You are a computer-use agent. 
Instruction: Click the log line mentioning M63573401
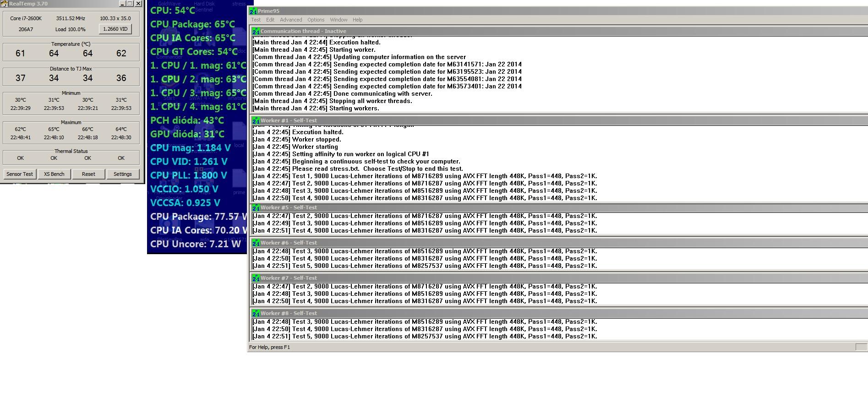(x=387, y=87)
